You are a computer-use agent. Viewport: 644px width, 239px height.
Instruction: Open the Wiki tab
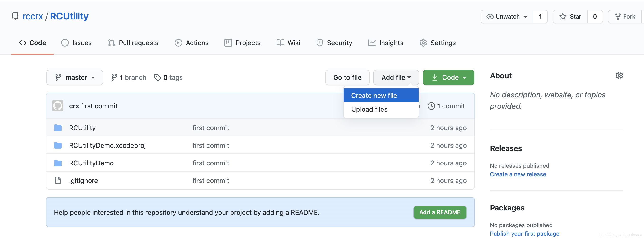[289, 43]
